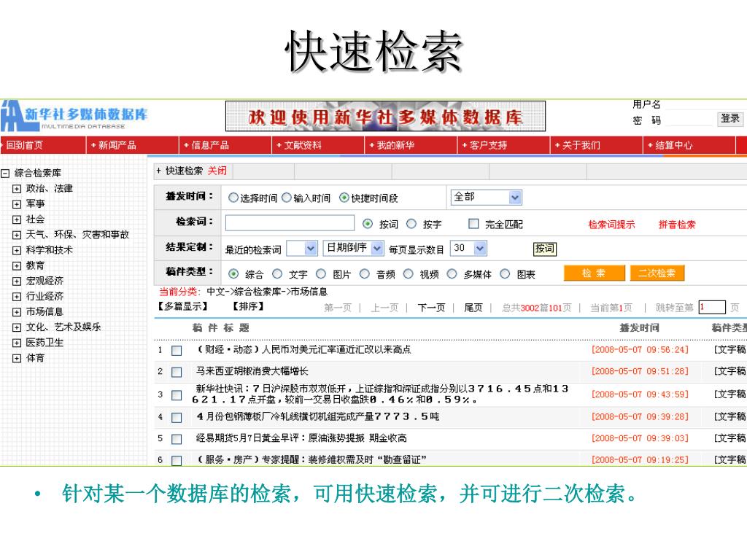Open the 文献资料 menu
Screen dimensions: 747x560
(x=303, y=145)
